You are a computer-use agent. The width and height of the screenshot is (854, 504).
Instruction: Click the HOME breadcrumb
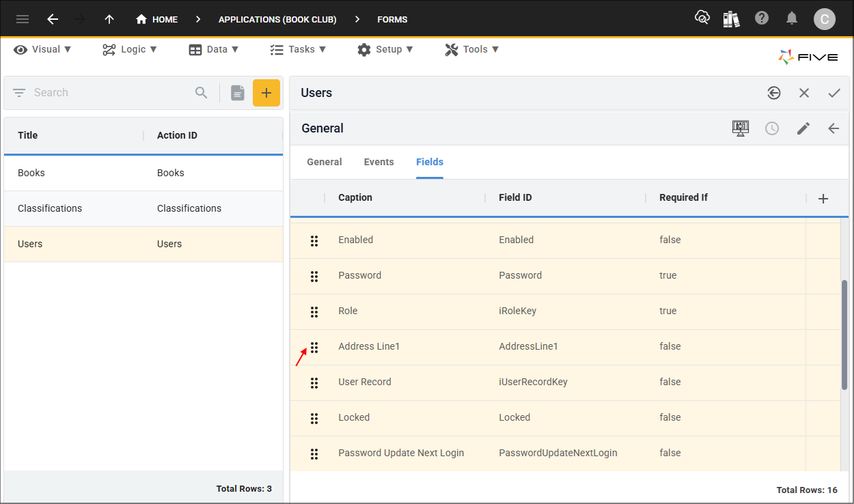pos(157,19)
